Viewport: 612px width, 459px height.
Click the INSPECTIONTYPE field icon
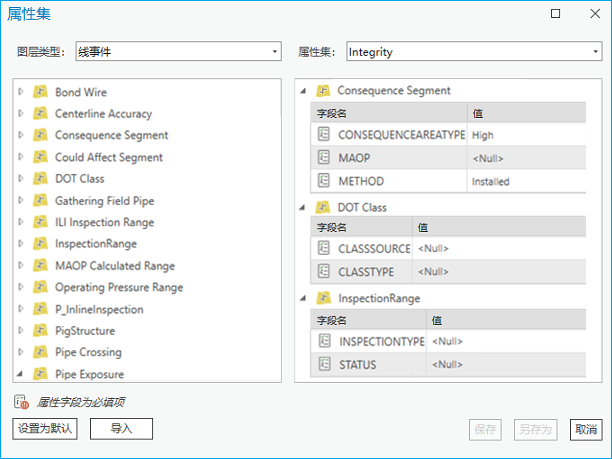tap(325, 341)
